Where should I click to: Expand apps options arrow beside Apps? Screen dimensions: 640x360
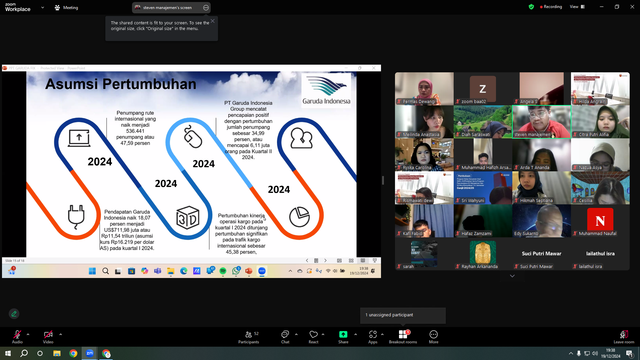click(382, 334)
